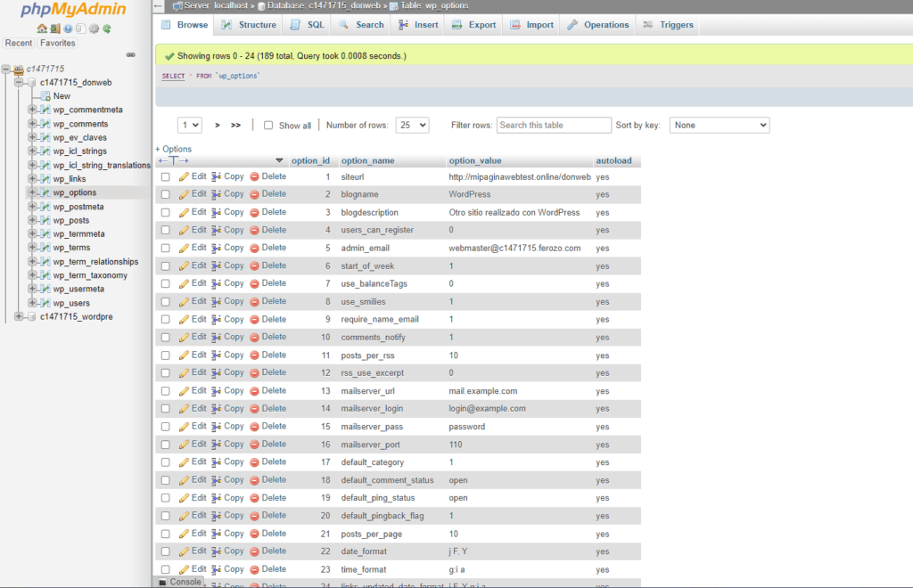Open the page number dropdown
Screen dimensions: 913x588
[189, 125]
